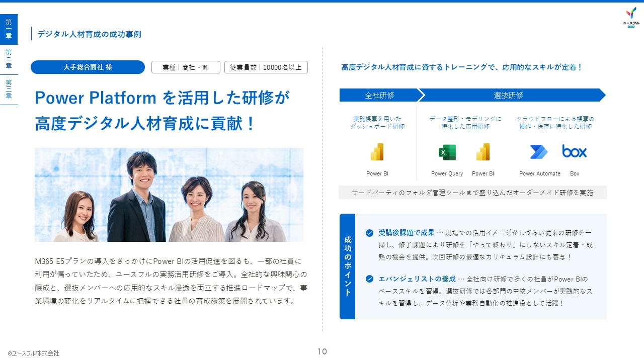Image resolution: width=644 pixels, height=362 pixels.
Task: Click the ユースフル logo in corner
Action: click(x=631, y=17)
